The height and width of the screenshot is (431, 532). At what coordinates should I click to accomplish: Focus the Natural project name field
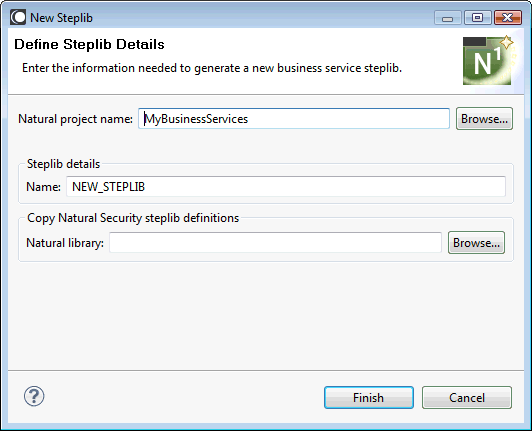click(294, 119)
